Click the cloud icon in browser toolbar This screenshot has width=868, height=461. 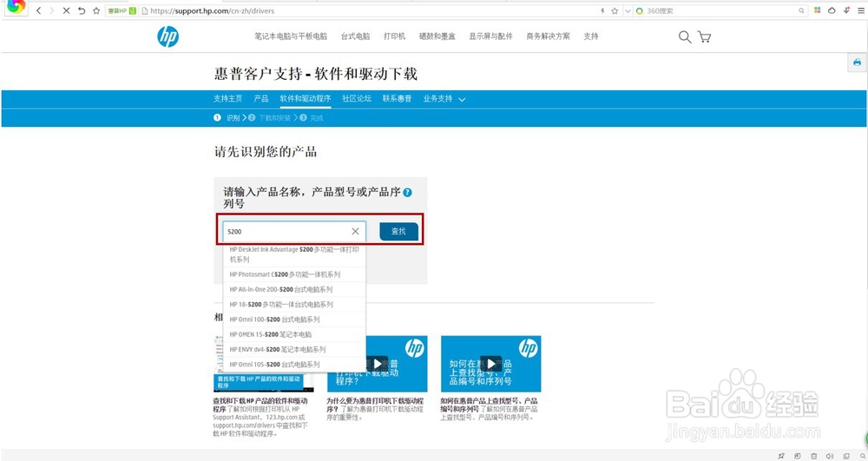pos(832,10)
